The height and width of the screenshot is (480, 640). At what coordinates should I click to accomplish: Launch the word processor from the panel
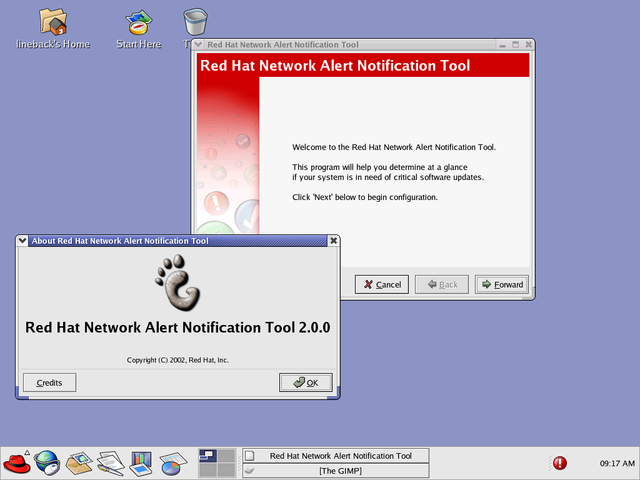click(x=110, y=463)
